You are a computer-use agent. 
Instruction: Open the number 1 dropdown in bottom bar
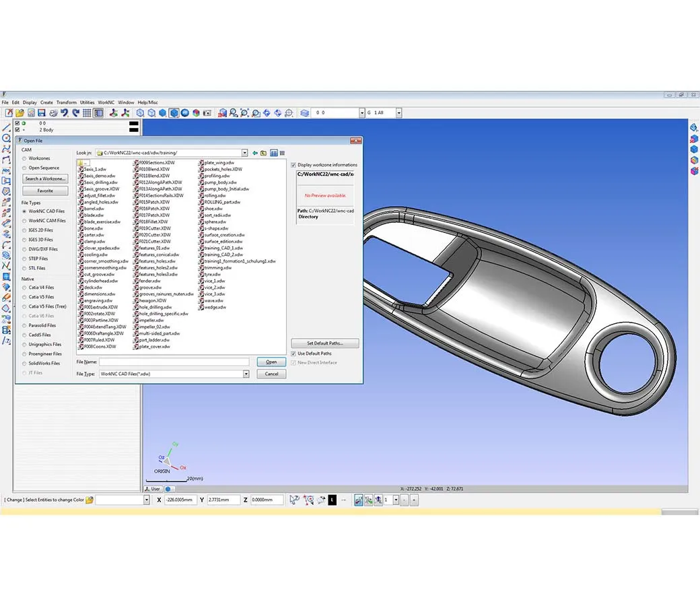(396, 500)
